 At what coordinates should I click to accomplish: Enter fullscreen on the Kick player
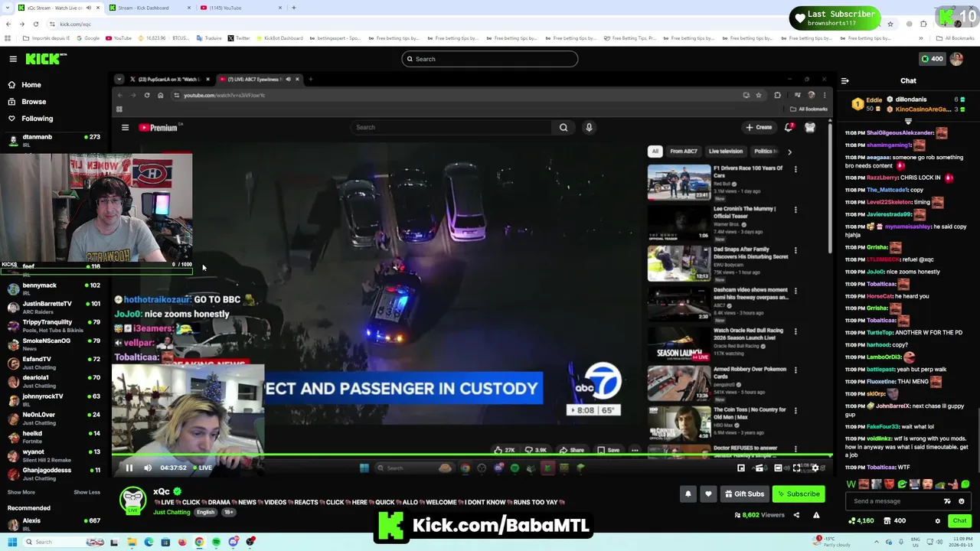click(796, 468)
